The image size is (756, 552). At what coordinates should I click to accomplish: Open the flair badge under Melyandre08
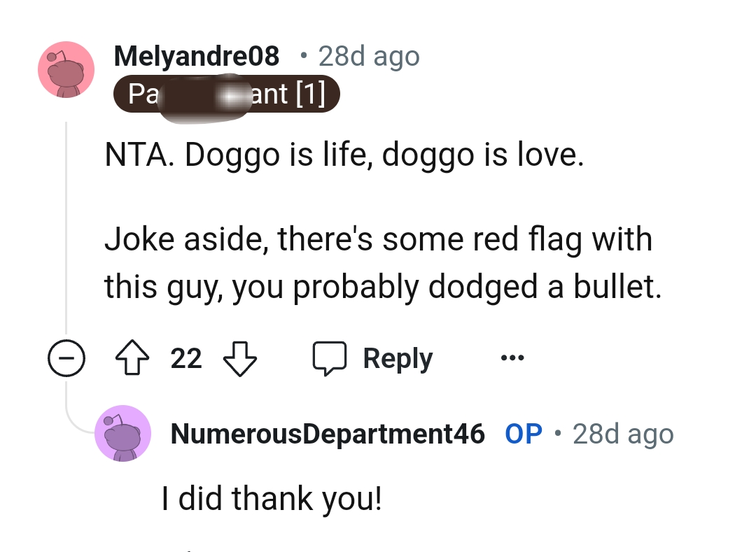tap(226, 94)
